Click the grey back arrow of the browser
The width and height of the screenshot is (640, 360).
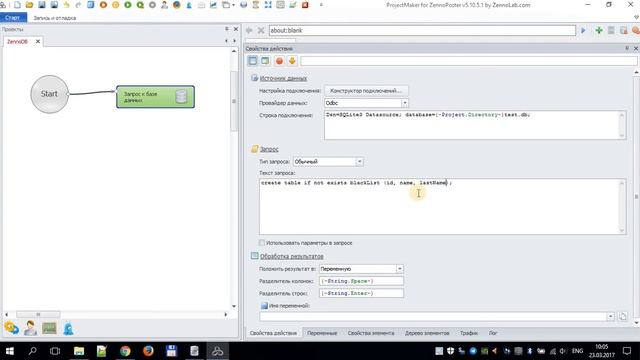[x=249, y=30]
